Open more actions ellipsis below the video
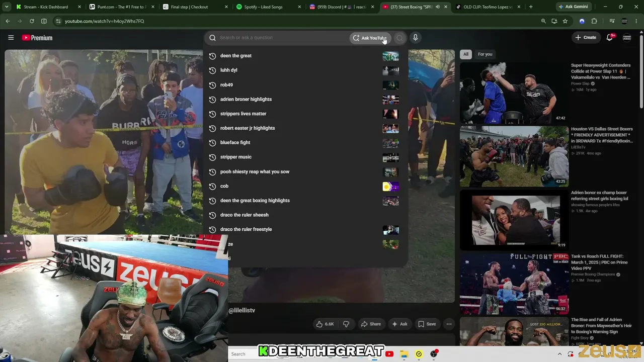 click(449, 324)
